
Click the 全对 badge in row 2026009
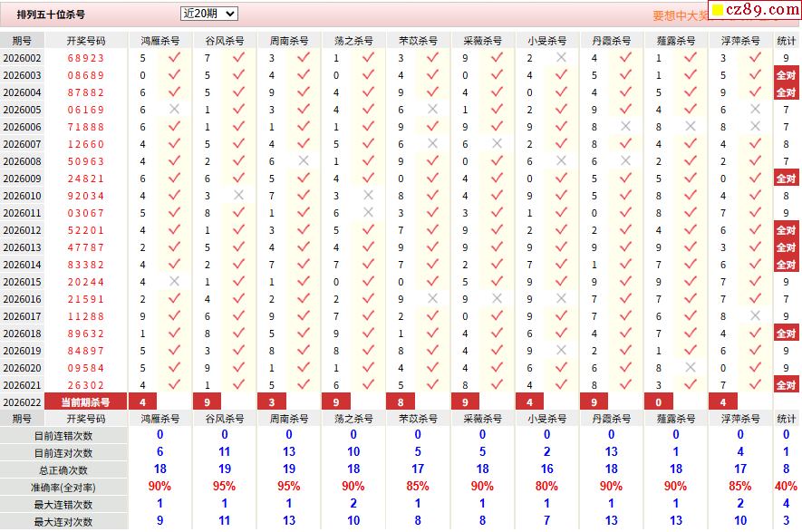click(x=787, y=179)
